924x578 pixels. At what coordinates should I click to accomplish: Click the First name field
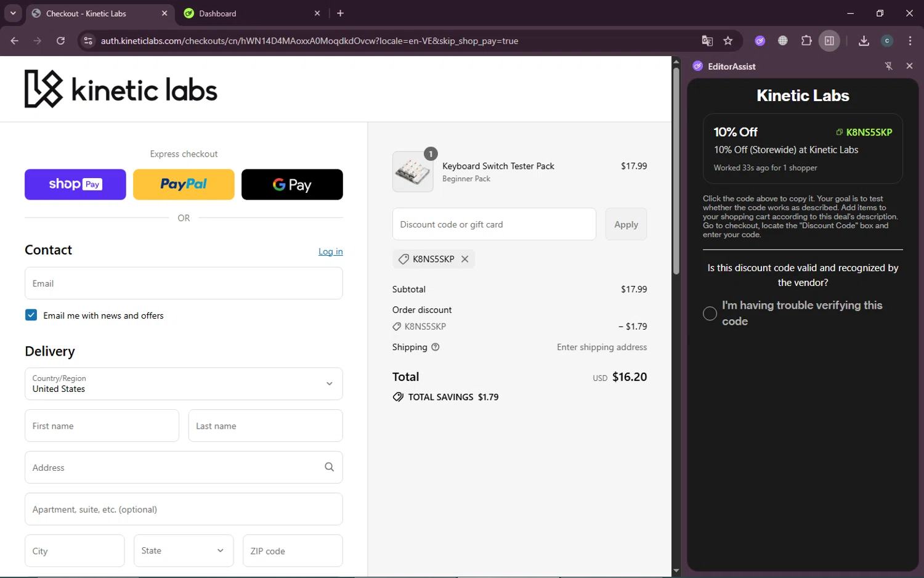click(102, 426)
